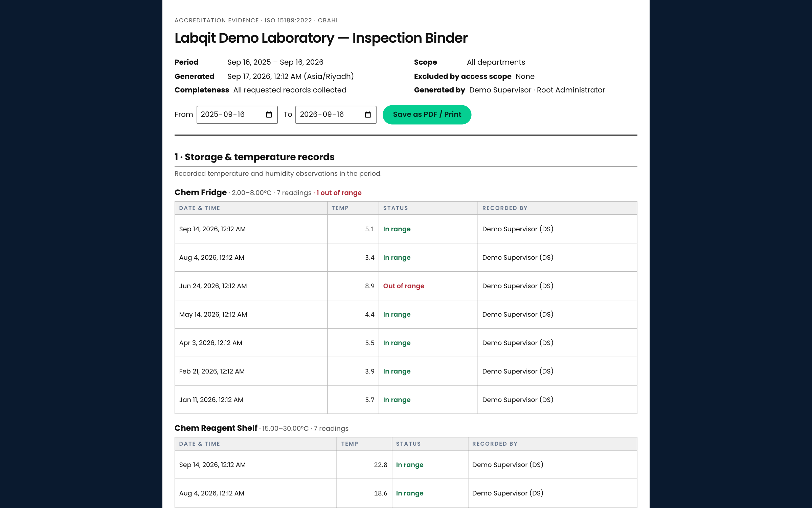Viewport: 812px width, 508px height.
Task: Click the Accreditation Evidence ISO 15189:2022 line
Action: click(256, 20)
